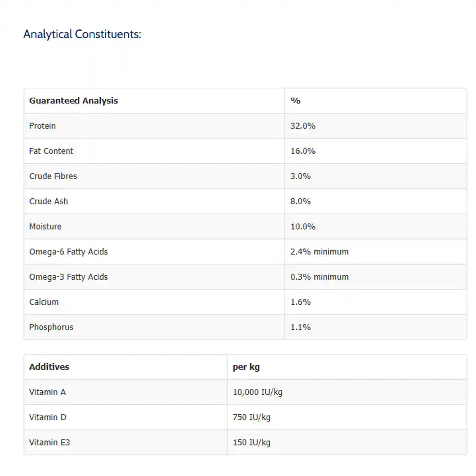Viewport: 476px width, 476px height.
Task: Click the Crude Fibres row label
Action: pos(53,176)
